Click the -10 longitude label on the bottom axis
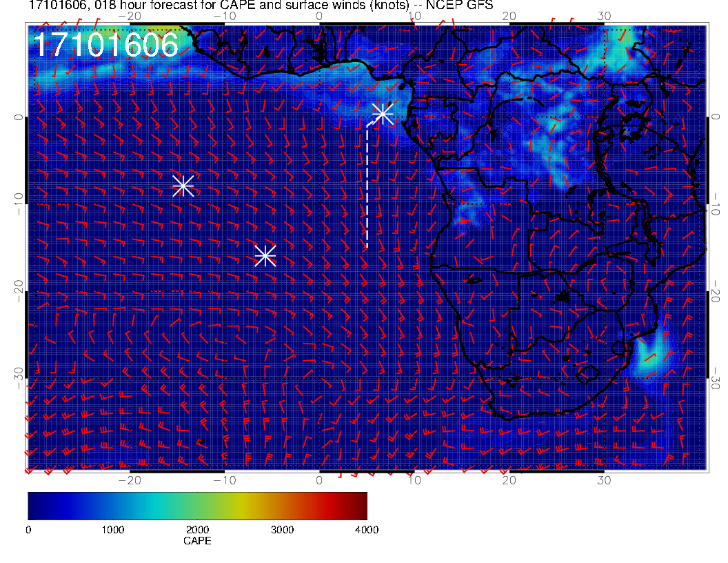 [225, 480]
